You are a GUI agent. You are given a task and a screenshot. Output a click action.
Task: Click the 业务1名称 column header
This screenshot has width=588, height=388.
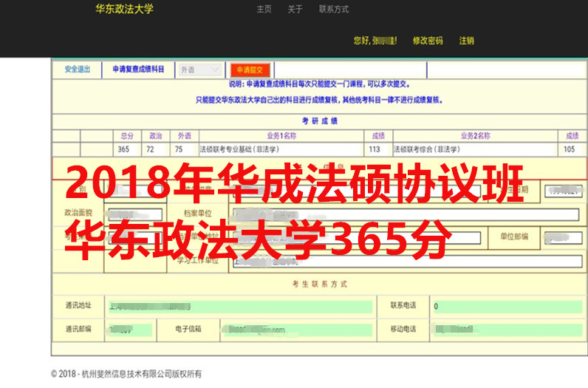281,136
